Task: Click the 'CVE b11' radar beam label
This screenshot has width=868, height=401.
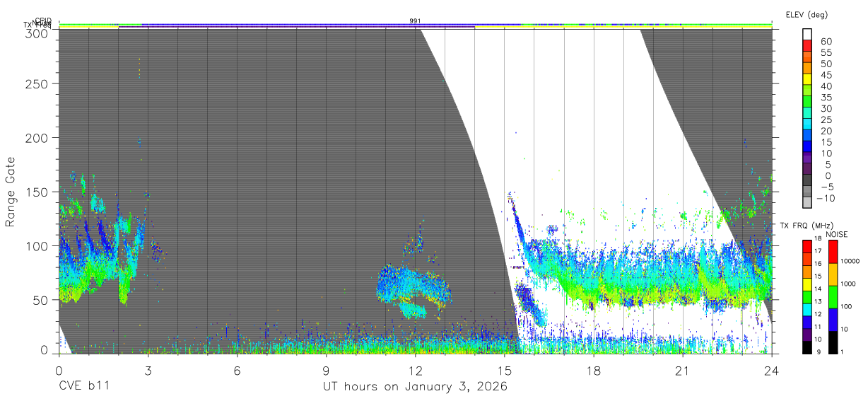Action: (x=84, y=387)
